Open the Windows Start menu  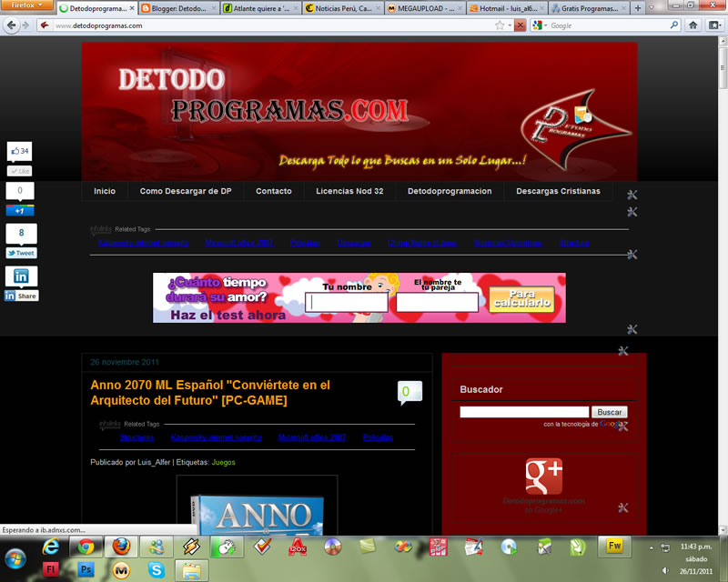pos(15,558)
